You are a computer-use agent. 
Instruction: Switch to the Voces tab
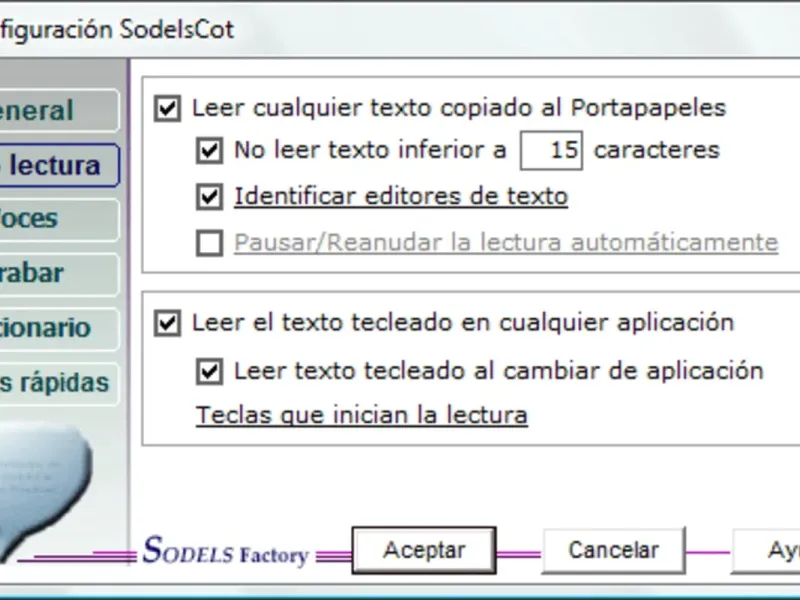tap(59, 219)
